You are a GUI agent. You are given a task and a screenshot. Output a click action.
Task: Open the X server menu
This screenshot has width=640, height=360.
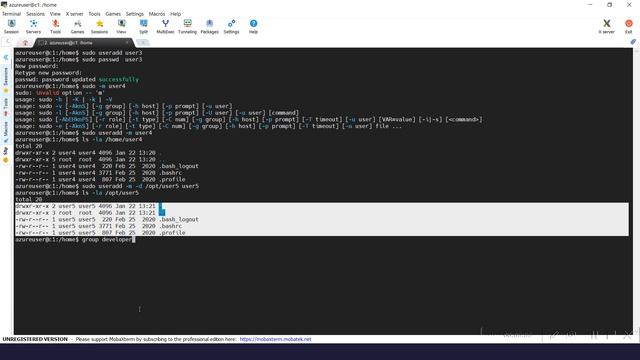coord(74,14)
